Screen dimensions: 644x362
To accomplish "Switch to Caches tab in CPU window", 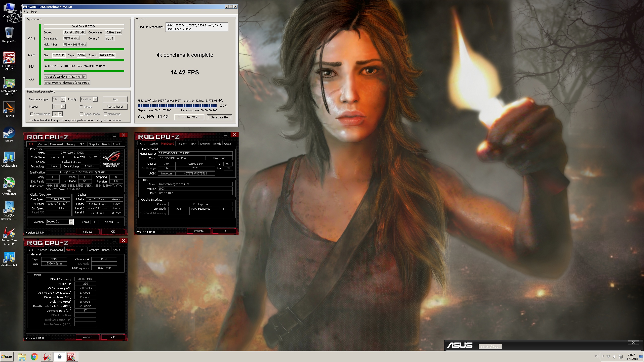I will (43, 144).
